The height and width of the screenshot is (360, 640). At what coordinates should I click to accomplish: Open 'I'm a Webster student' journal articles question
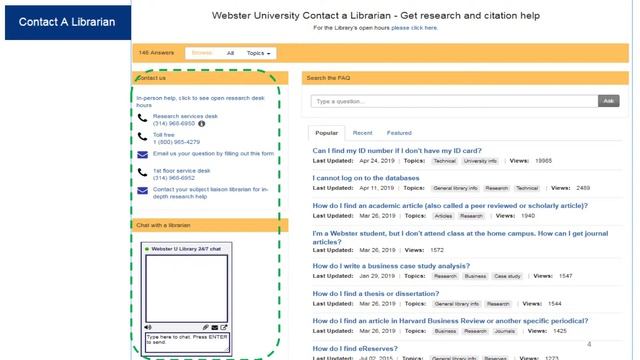460,238
